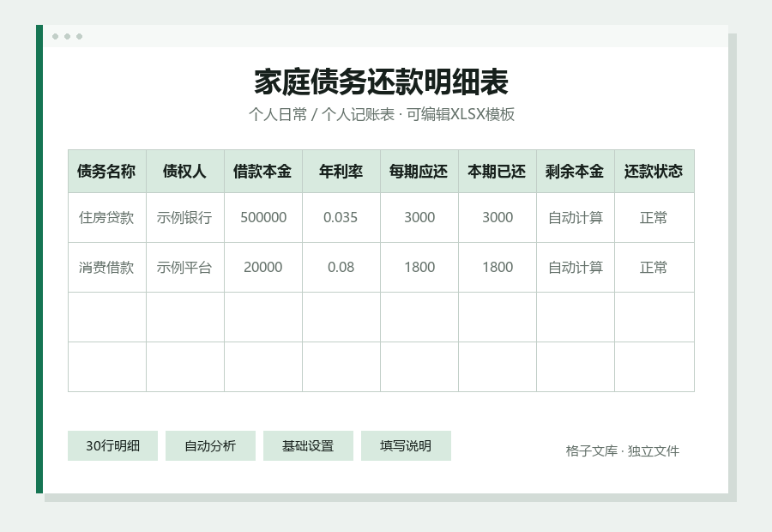
Task: Click 自动计算 in the 消费借款 row
Action: (x=575, y=268)
